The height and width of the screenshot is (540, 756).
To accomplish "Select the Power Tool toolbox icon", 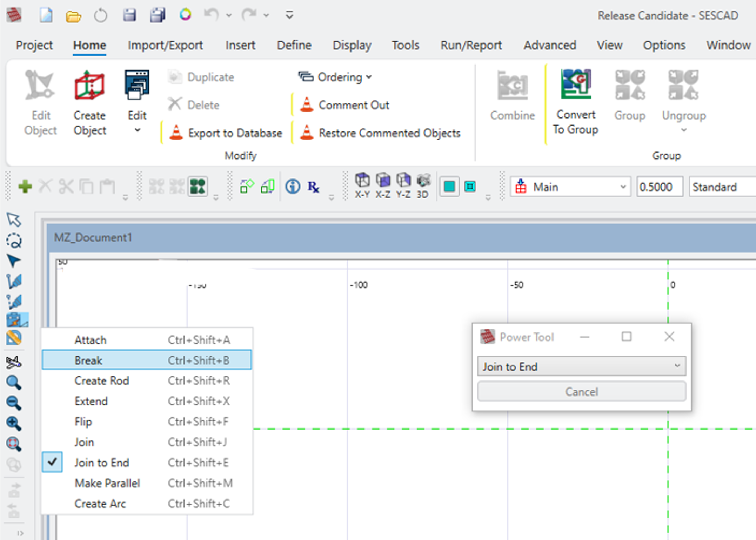I will point(17,319).
